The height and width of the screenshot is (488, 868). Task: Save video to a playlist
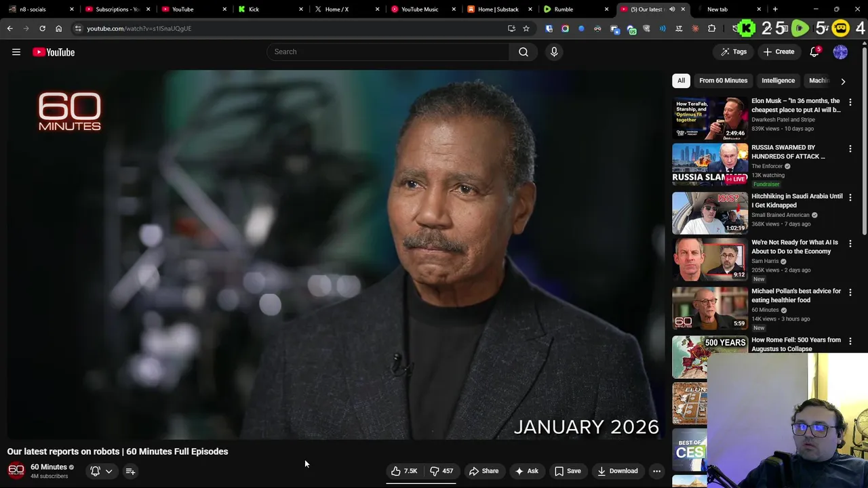568,471
